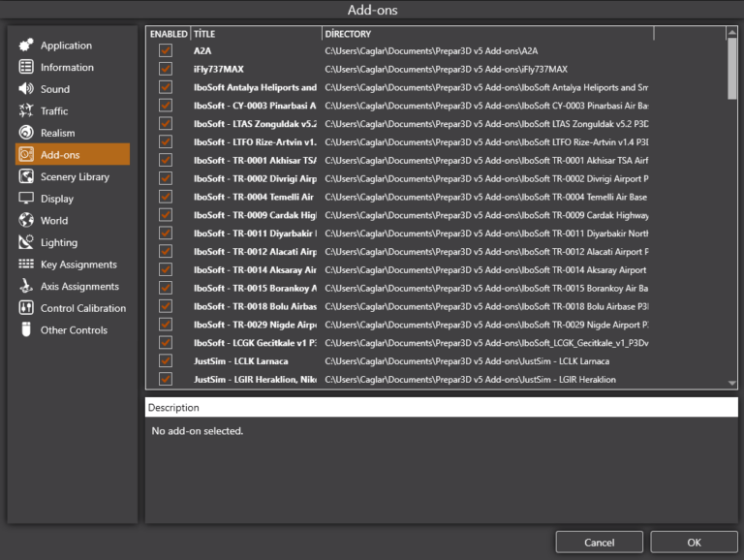The height and width of the screenshot is (560, 744).
Task: Sort by the DIRECTORY column header
Action: (x=488, y=34)
